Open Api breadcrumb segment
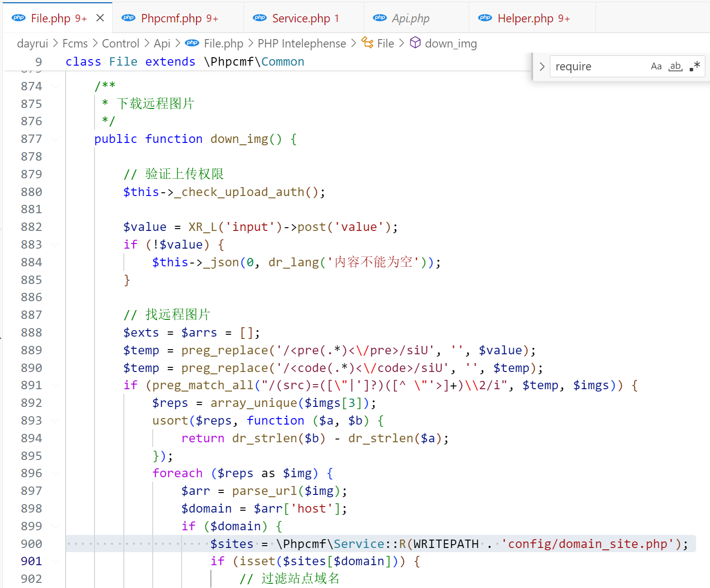This screenshot has width=710, height=588. coord(162,43)
